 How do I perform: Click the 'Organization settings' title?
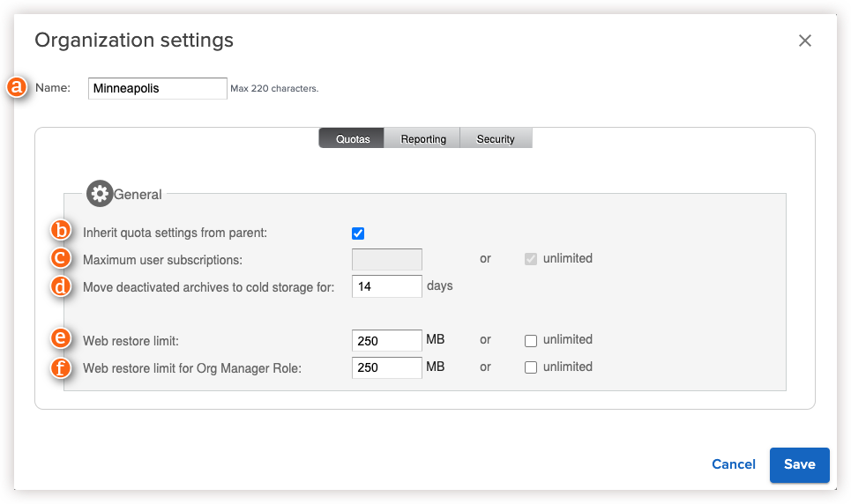coord(134,41)
